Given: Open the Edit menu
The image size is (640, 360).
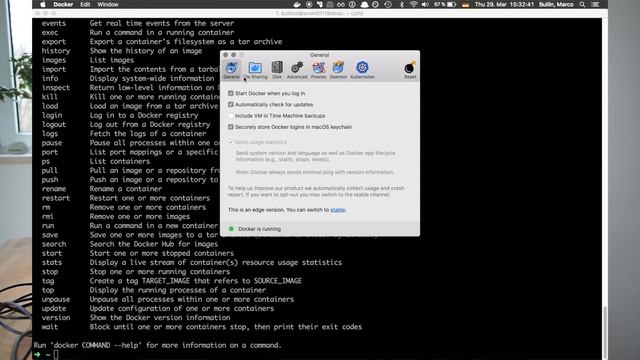Looking at the screenshot, I should tap(85, 4).
